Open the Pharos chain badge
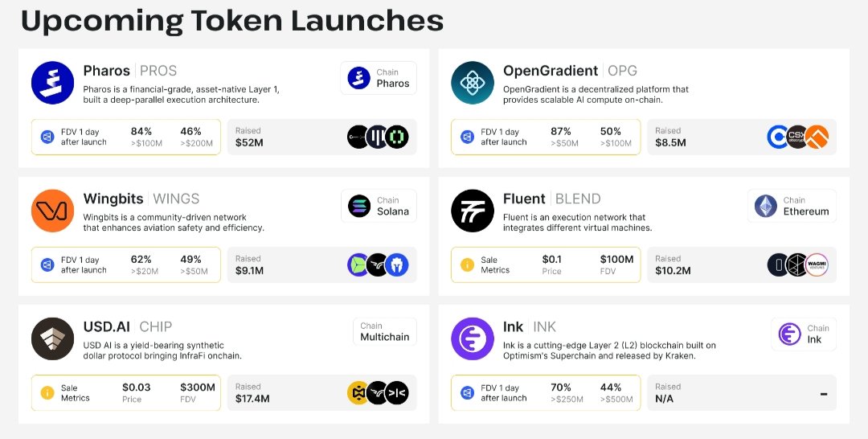The image size is (868, 439). point(379,78)
